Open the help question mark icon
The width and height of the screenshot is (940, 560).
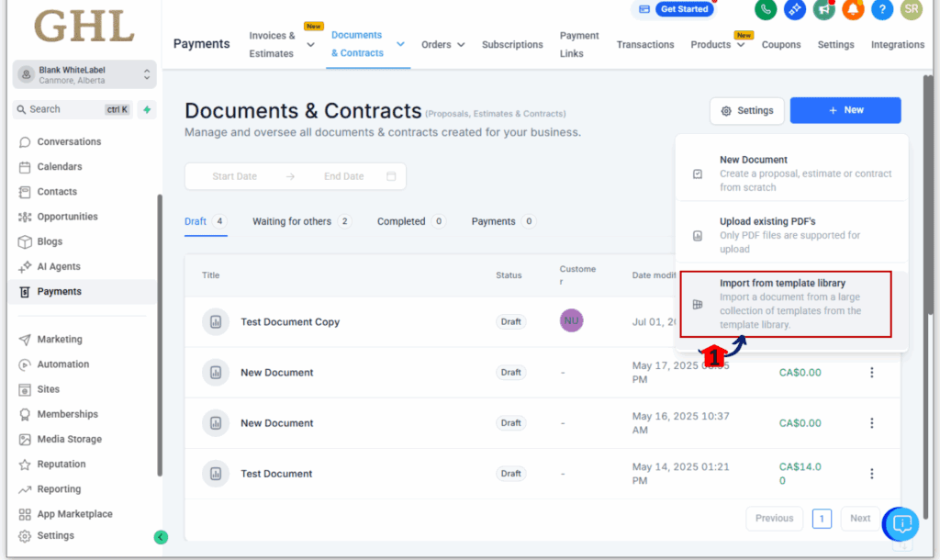(x=882, y=9)
